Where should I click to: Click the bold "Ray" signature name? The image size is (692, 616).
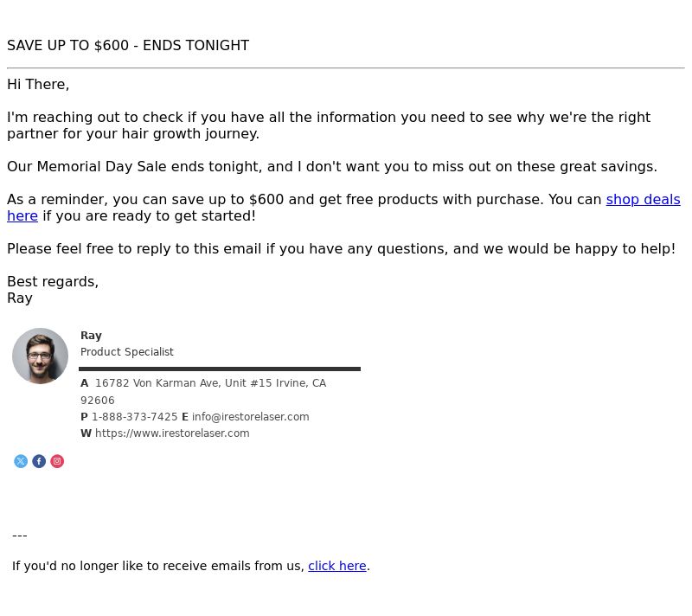click(x=91, y=336)
